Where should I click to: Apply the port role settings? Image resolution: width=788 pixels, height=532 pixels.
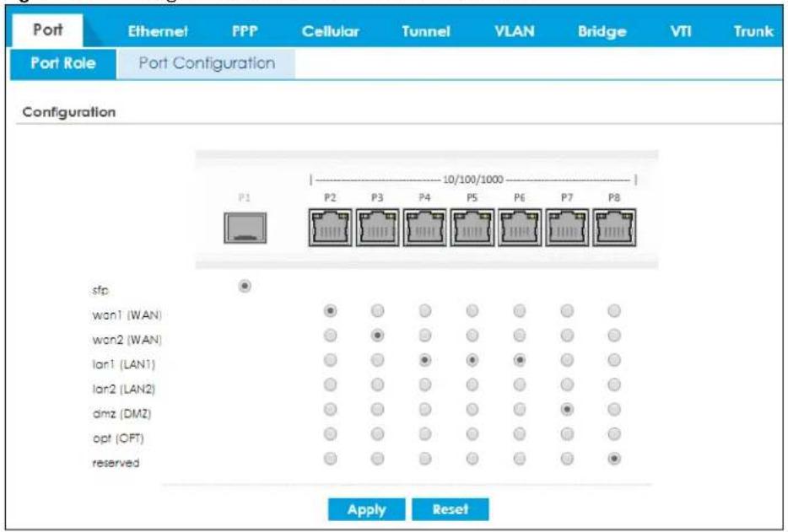[x=366, y=509]
